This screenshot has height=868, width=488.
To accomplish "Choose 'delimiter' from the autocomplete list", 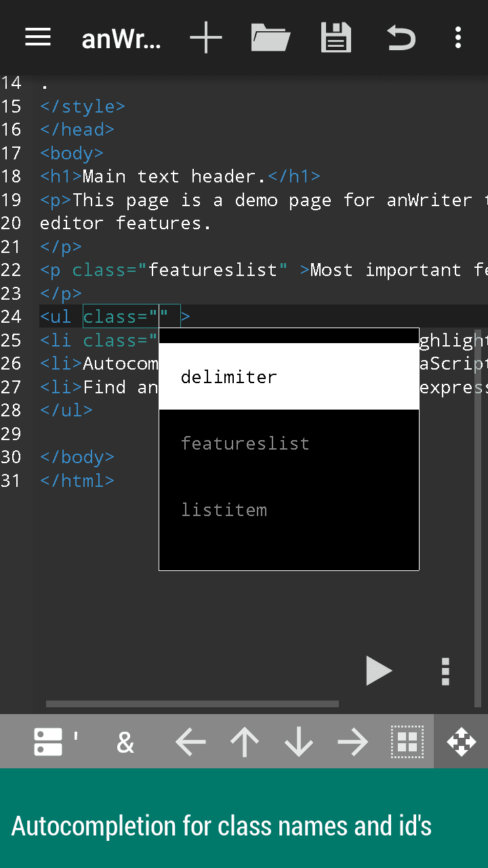I will click(289, 376).
